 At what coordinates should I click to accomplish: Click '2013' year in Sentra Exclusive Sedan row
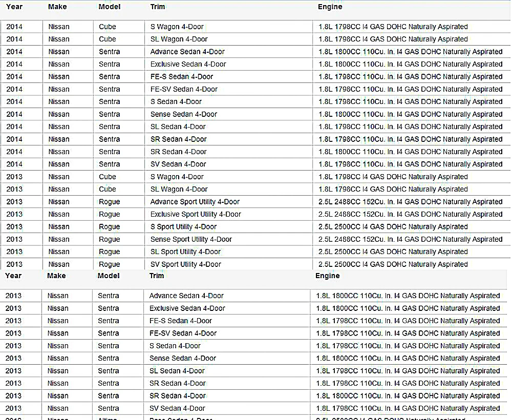point(13,308)
